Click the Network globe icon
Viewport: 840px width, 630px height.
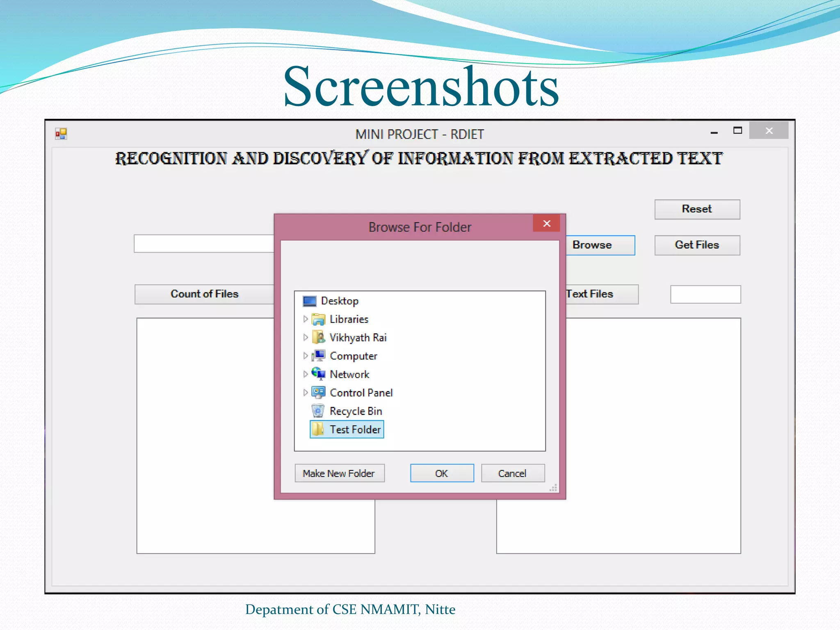pos(318,374)
